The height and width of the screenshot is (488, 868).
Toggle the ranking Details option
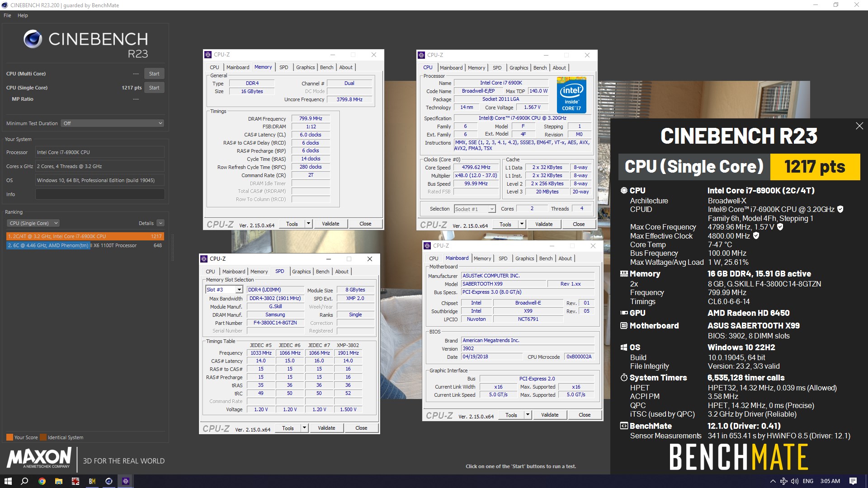[x=160, y=223]
